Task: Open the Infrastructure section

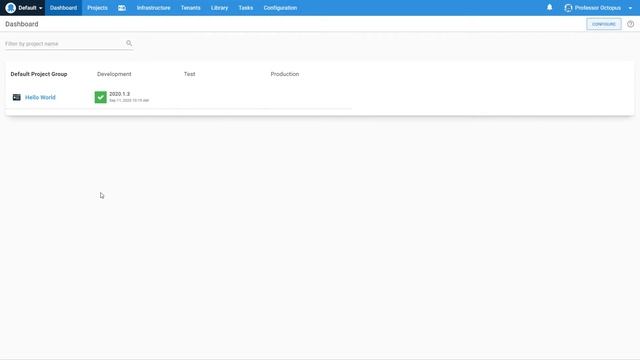Action: point(153,8)
